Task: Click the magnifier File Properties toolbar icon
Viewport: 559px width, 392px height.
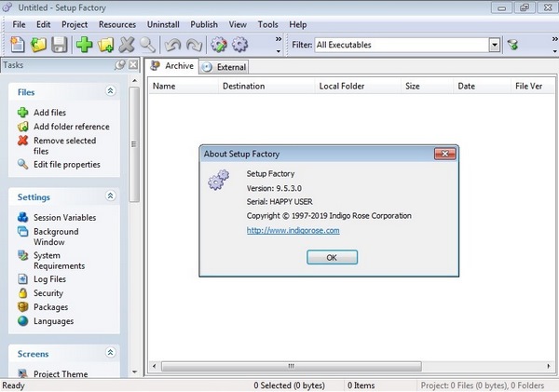Action: coord(147,45)
